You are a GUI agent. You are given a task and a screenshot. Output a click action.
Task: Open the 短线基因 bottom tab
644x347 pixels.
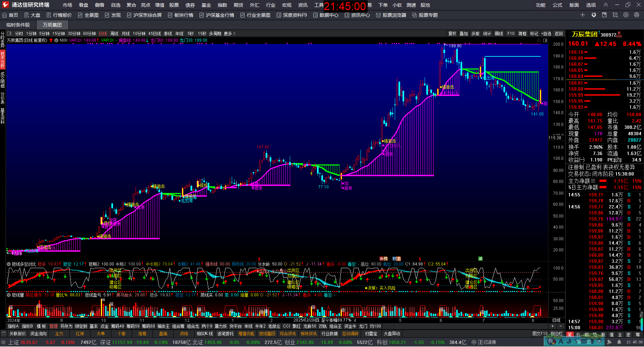click(x=267, y=334)
